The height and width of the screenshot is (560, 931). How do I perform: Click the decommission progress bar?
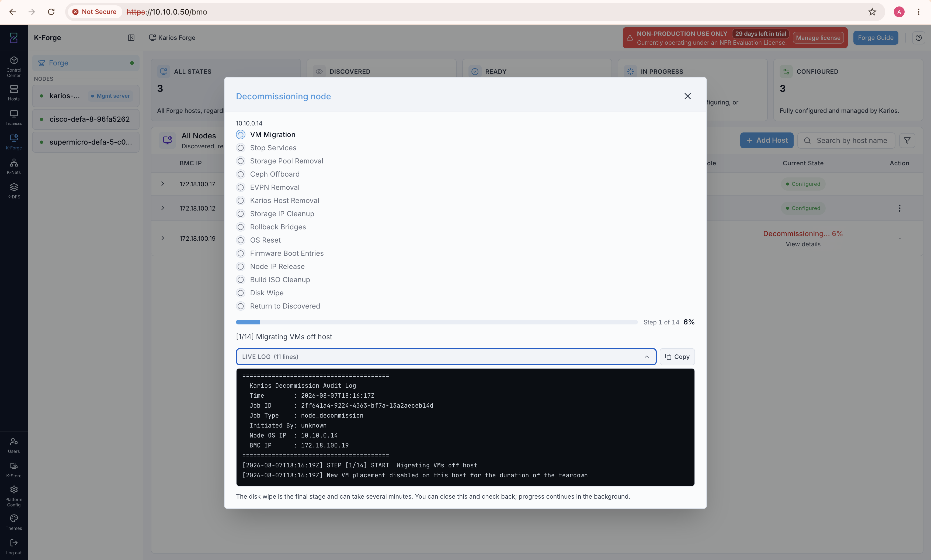pyautogui.click(x=437, y=322)
